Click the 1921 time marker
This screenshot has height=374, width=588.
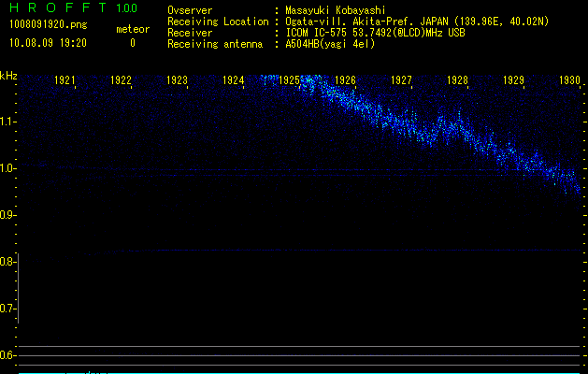(65, 80)
